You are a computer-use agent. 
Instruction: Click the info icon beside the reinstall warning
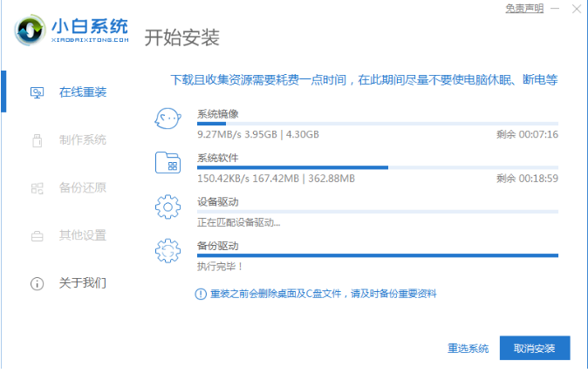coord(201,294)
